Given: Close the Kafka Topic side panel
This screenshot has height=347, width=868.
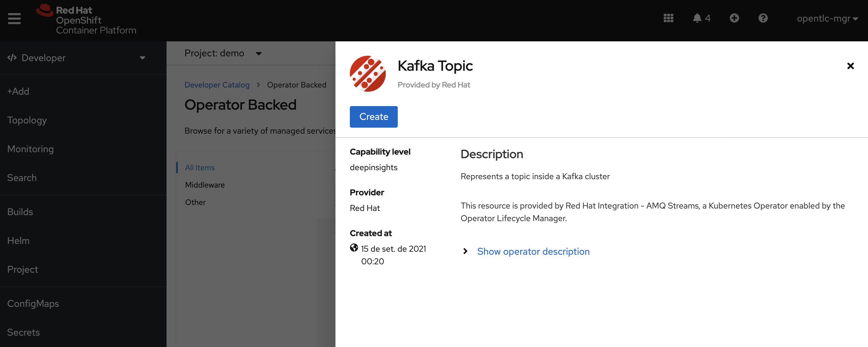Looking at the screenshot, I should (850, 66).
